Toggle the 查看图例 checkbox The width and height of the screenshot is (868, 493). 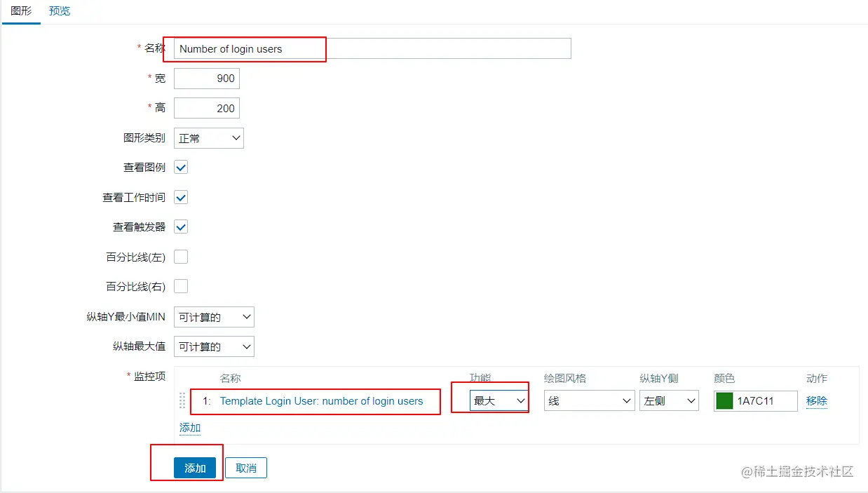pyautogui.click(x=181, y=168)
